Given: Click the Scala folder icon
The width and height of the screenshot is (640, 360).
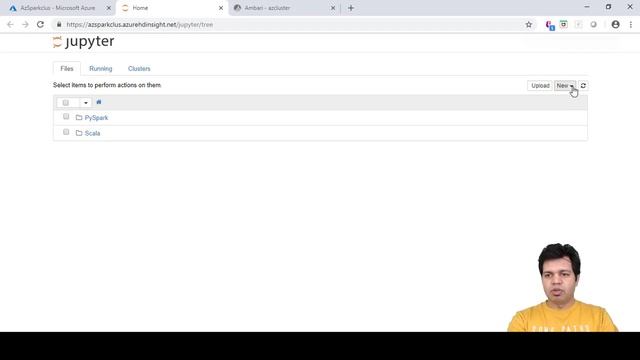Looking at the screenshot, I should pos(79,133).
